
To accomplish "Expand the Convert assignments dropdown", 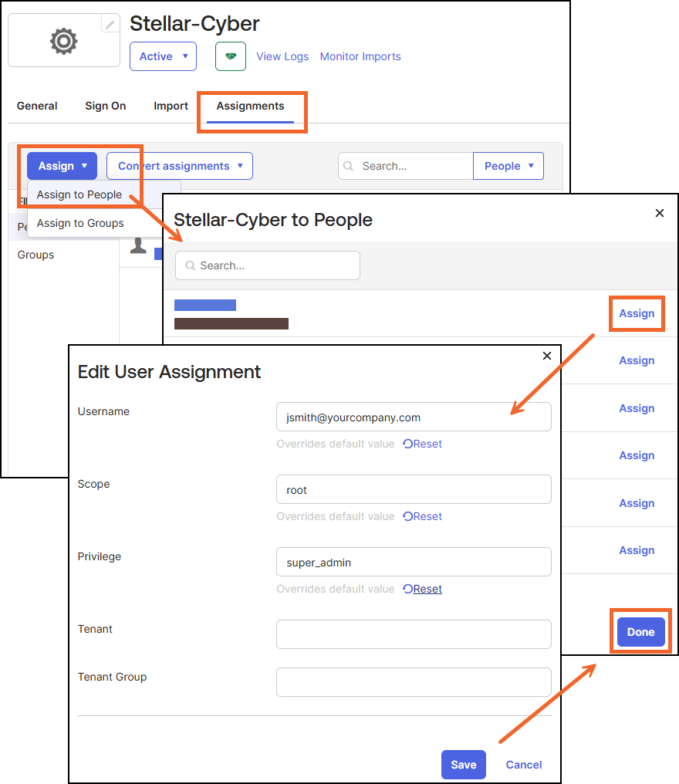I will [179, 166].
